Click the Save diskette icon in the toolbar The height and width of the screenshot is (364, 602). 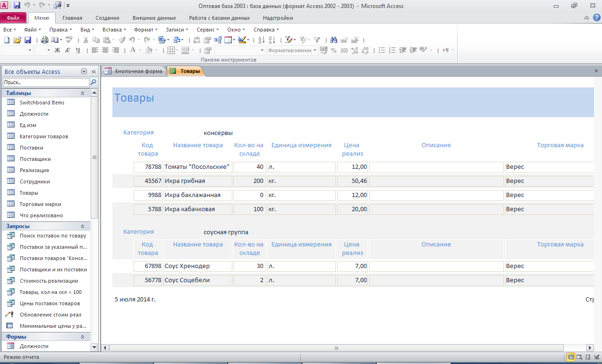tap(27, 40)
